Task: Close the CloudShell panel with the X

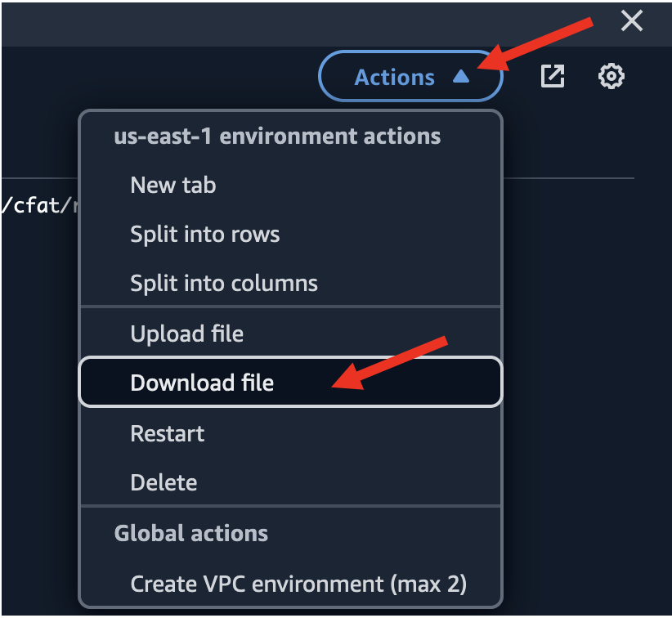Action: (x=632, y=20)
